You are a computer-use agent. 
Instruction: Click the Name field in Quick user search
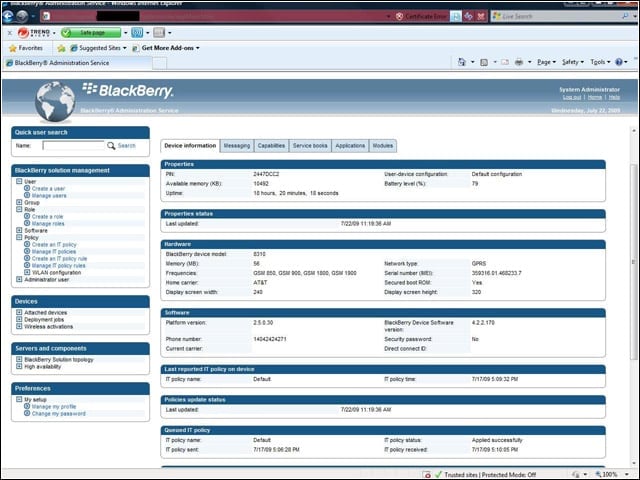73,146
